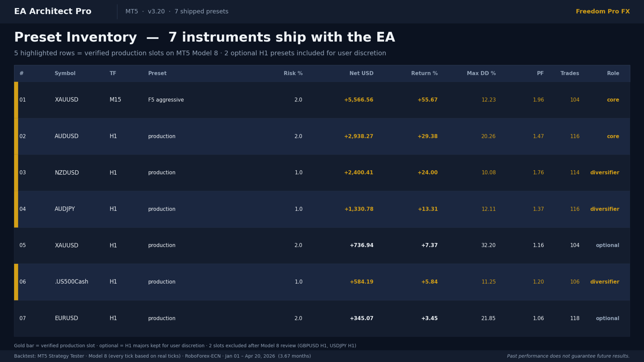Click the gold bar beside row 01
The height and width of the screenshot is (362, 644).
point(16,100)
